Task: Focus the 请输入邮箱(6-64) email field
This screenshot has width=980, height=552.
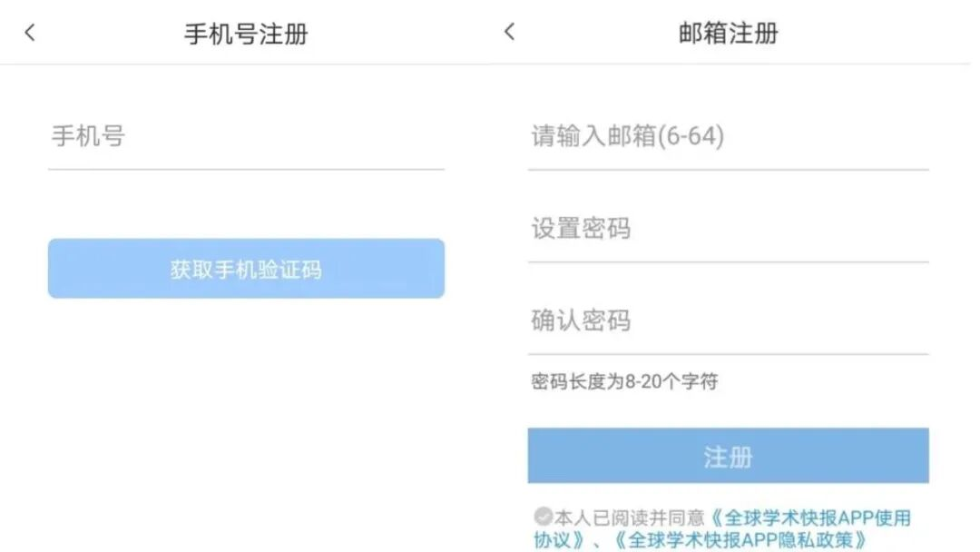Action: [728, 137]
